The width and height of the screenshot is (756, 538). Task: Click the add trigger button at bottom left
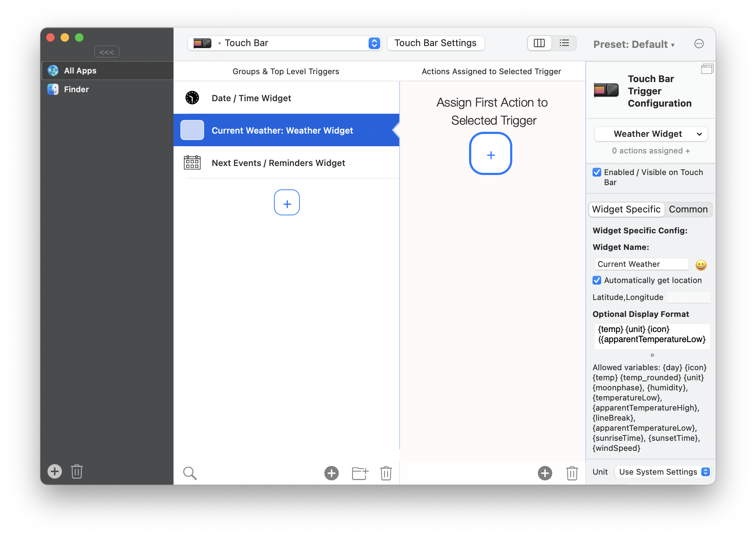click(x=55, y=472)
